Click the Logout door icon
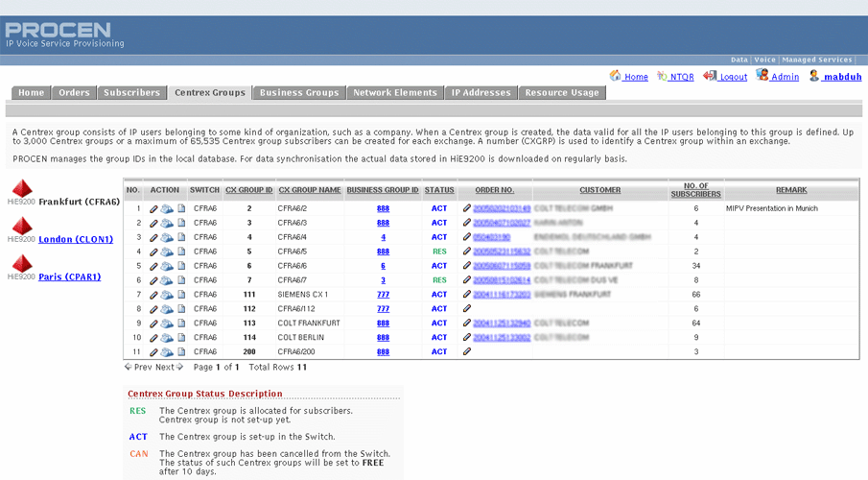 (710, 76)
